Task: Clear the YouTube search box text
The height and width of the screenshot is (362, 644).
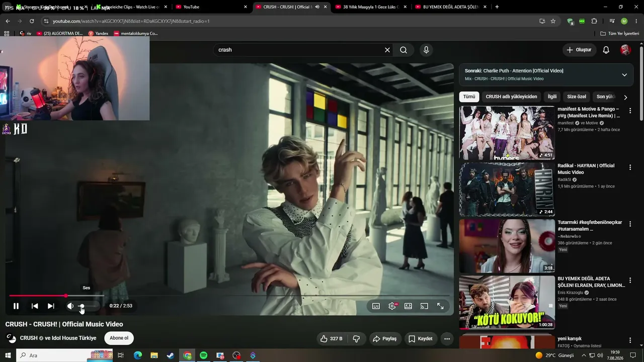Action: point(387,50)
